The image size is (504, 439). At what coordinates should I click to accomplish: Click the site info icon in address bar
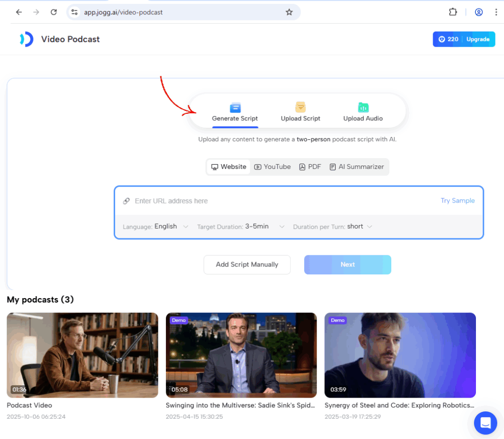click(75, 12)
